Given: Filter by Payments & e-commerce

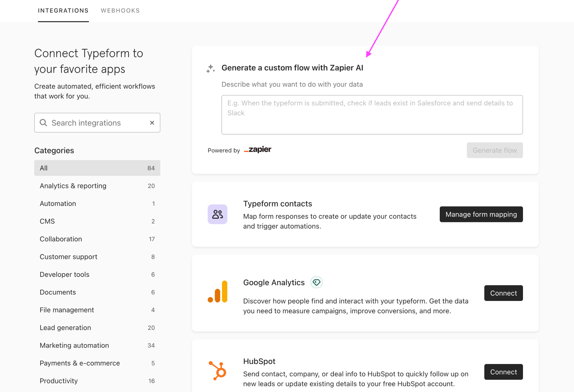Looking at the screenshot, I should [97, 363].
